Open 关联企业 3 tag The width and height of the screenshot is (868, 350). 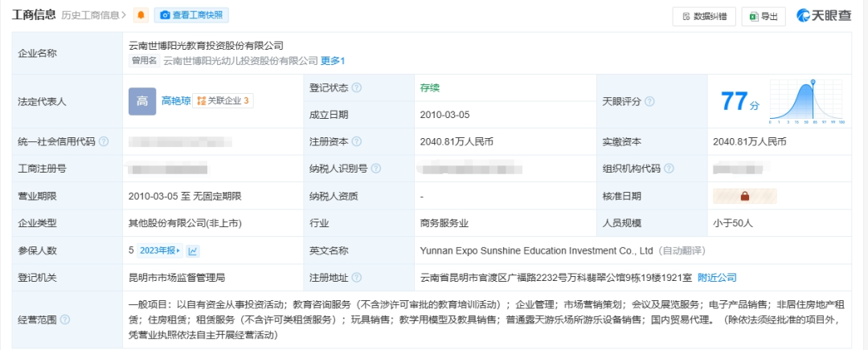(x=223, y=100)
